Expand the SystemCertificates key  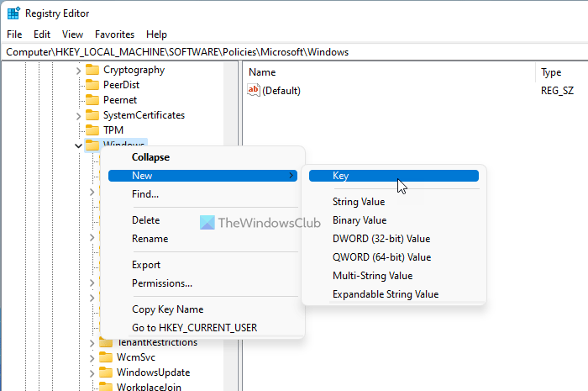[78, 116]
